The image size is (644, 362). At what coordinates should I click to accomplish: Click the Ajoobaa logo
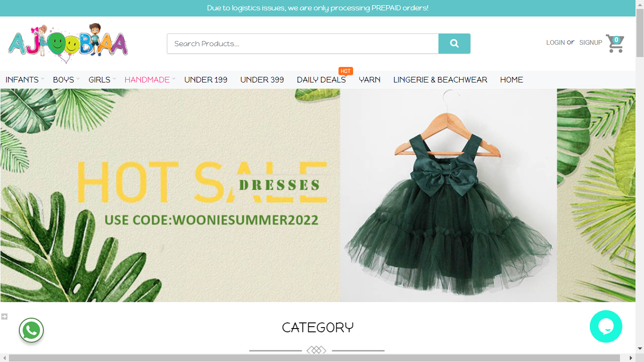pyautogui.click(x=68, y=43)
